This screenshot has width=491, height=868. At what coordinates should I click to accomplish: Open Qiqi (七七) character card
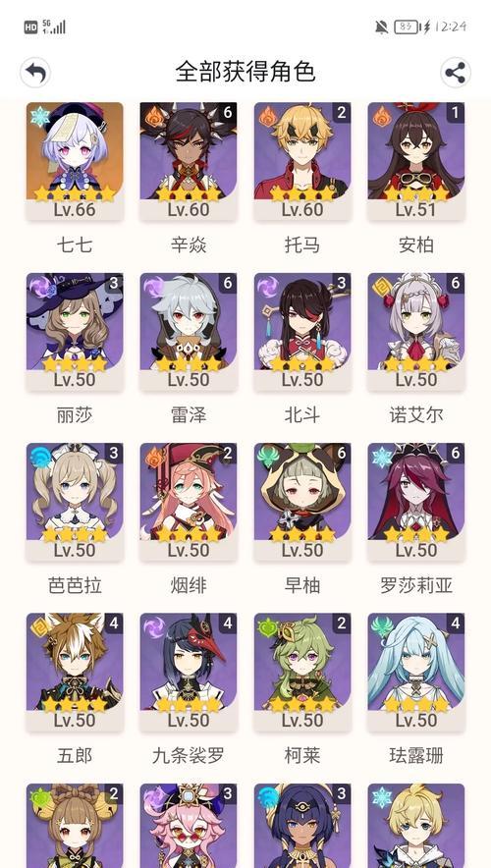click(x=75, y=160)
